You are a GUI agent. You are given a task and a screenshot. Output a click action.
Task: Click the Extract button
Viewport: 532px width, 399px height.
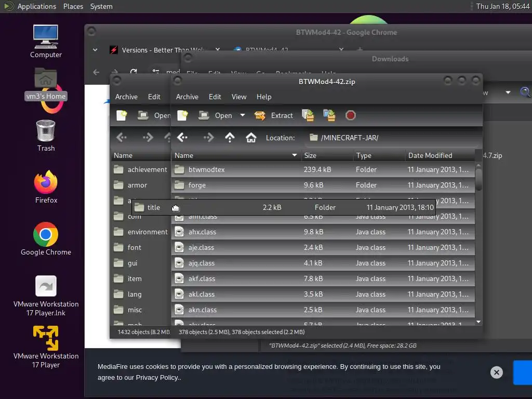pyautogui.click(x=273, y=115)
